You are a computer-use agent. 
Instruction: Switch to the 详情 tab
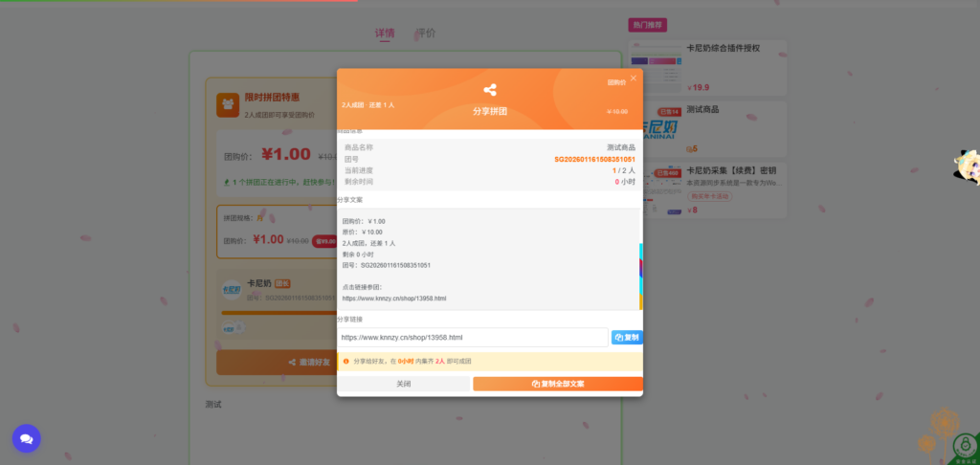(x=385, y=33)
